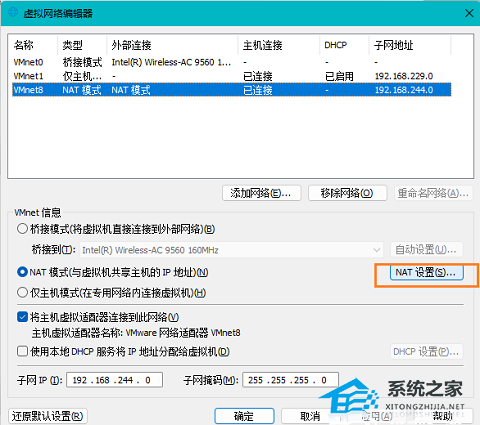Click the 外部连接 column header
The image size is (480, 425).
(x=172, y=45)
